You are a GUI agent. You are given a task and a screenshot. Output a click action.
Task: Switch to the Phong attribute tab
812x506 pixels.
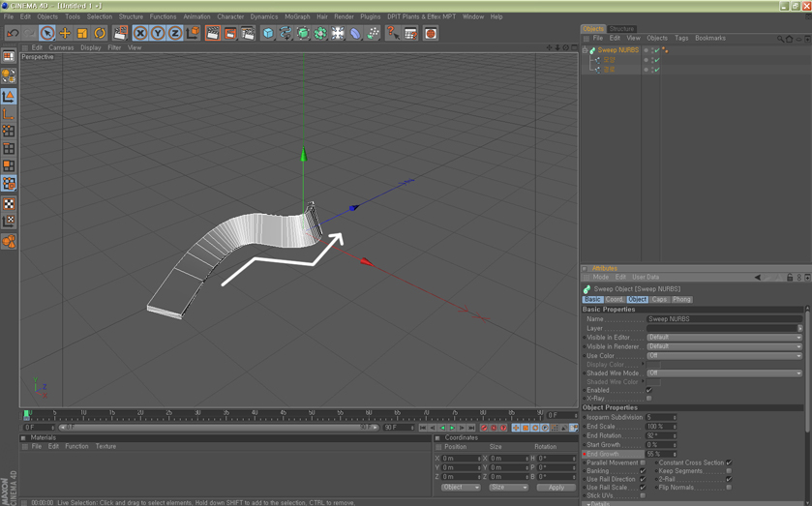point(681,299)
